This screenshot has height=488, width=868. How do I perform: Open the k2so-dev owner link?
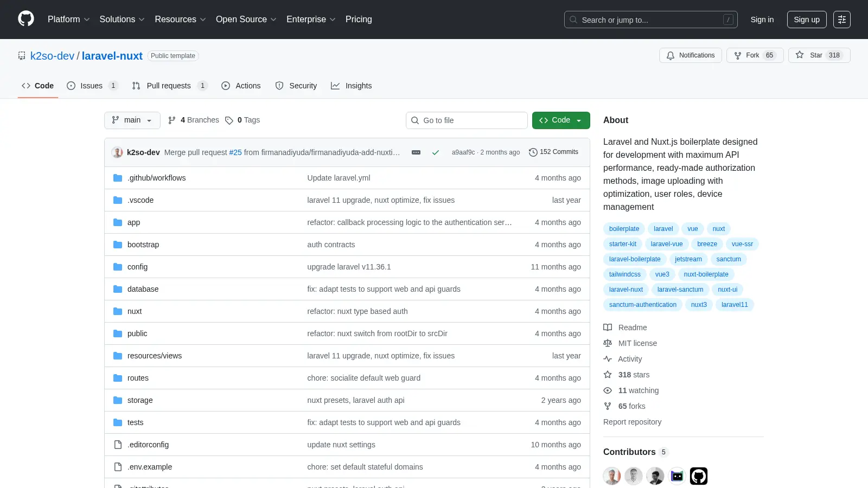tap(52, 56)
